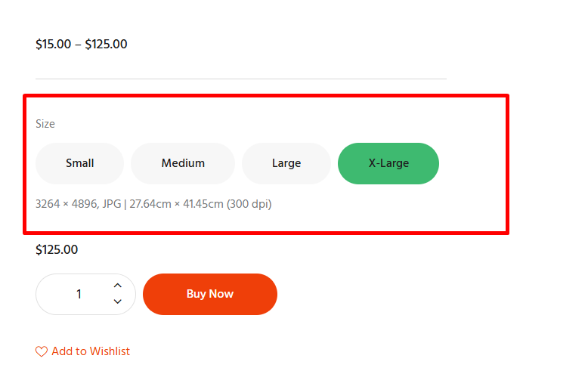Click the $125.00 maximum in price range

[x=106, y=45]
